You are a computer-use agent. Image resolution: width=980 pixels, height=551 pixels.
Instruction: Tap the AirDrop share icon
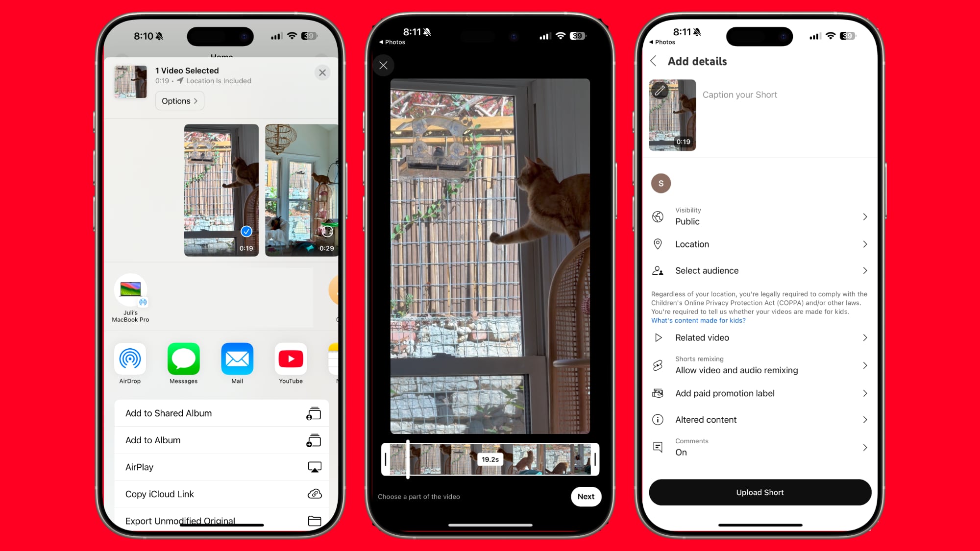click(x=130, y=359)
